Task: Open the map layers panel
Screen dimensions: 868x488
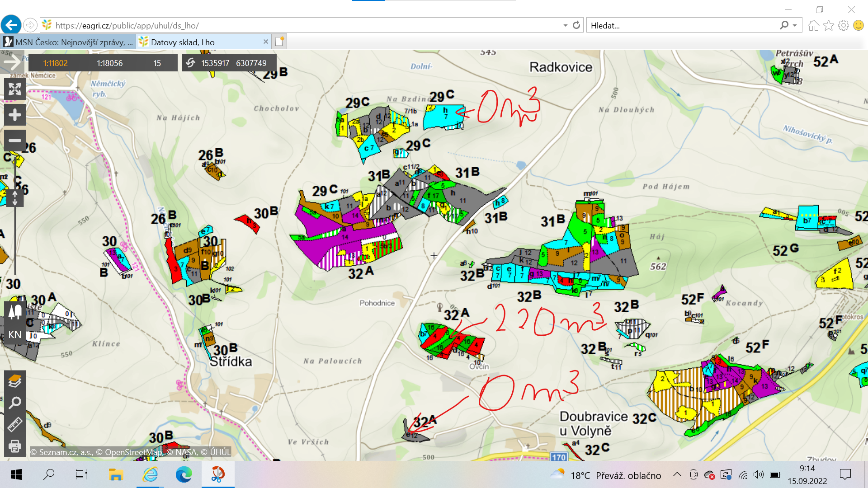Action: point(15,381)
